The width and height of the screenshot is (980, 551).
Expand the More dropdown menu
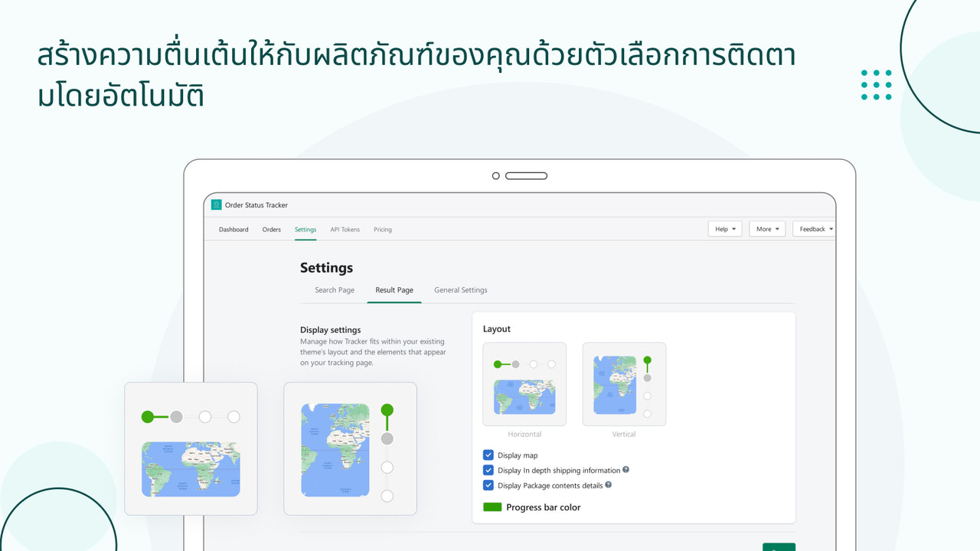pyautogui.click(x=767, y=229)
